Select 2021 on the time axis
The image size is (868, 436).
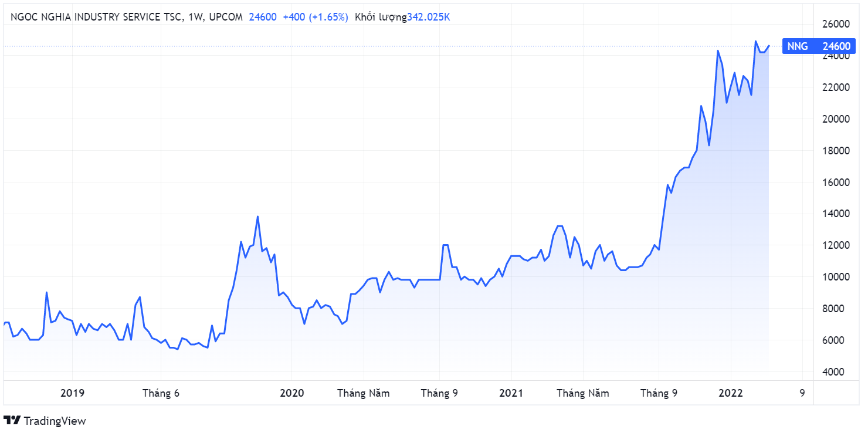[511, 393]
